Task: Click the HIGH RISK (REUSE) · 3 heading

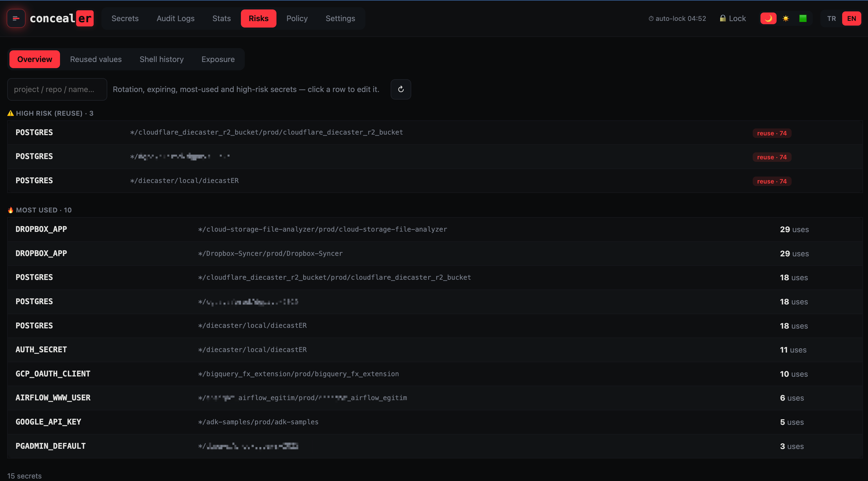Action: (x=50, y=113)
